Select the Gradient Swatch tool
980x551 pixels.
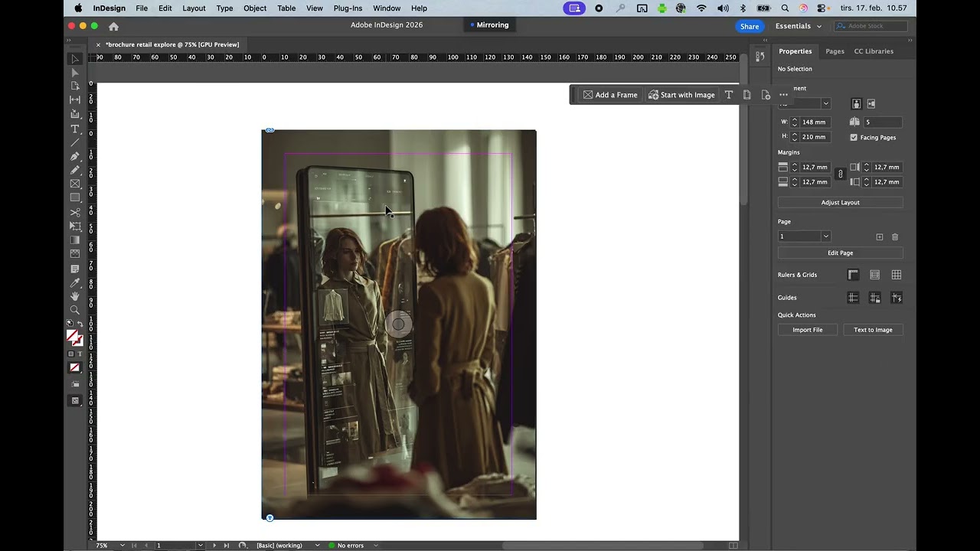(75, 240)
